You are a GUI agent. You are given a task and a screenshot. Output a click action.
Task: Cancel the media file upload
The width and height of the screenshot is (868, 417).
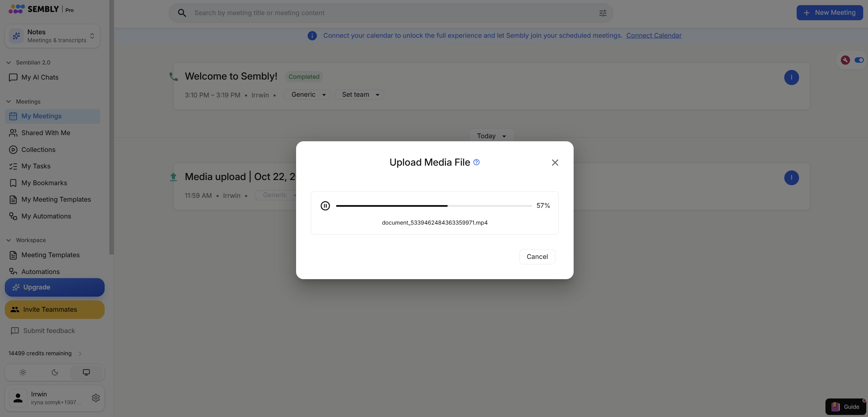(537, 257)
